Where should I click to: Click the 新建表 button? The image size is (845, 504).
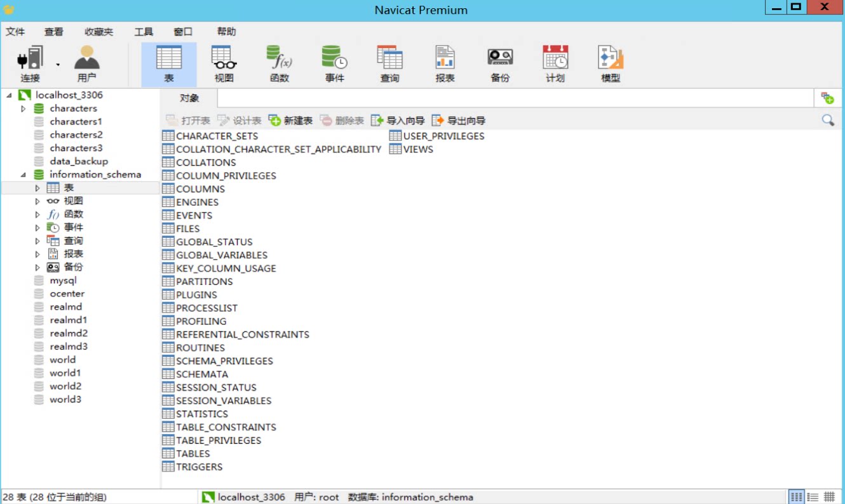coord(291,121)
